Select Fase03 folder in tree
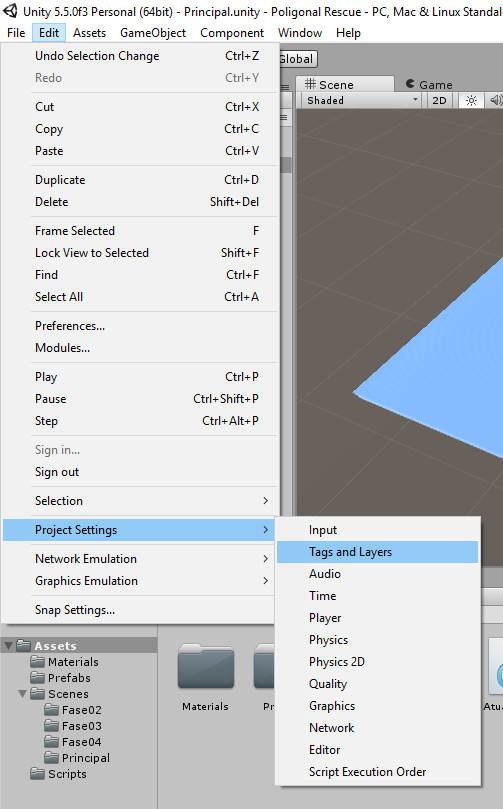The image size is (503, 809). click(x=73, y=726)
